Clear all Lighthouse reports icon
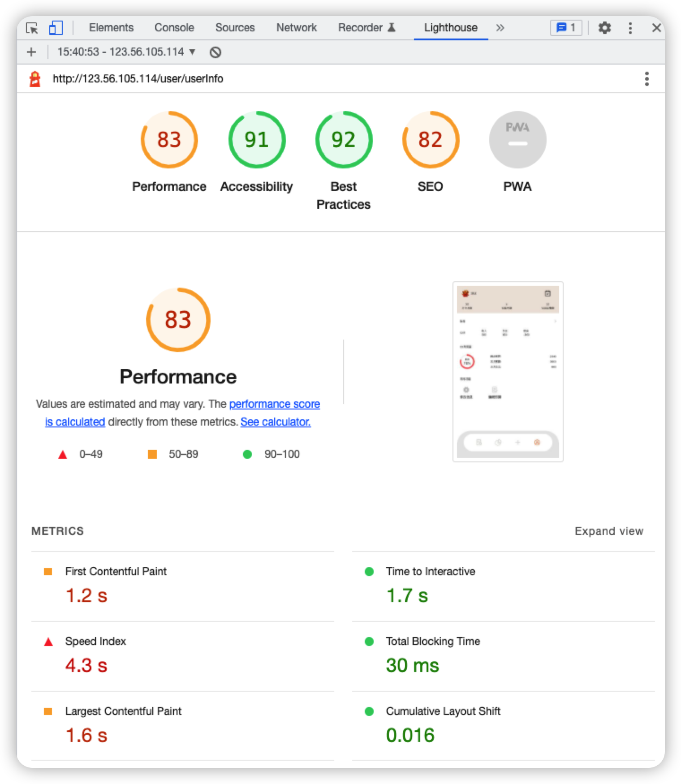Viewport: 681px width, 784px height. (x=216, y=52)
